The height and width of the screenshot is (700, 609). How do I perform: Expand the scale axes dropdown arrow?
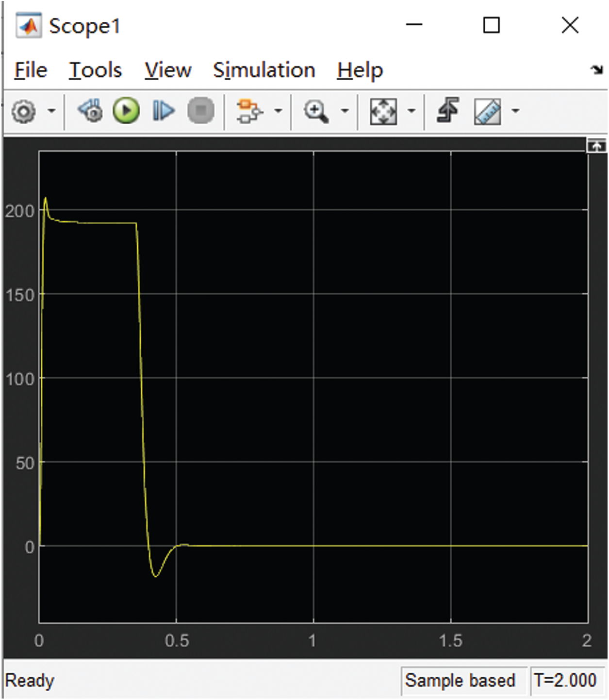point(411,111)
